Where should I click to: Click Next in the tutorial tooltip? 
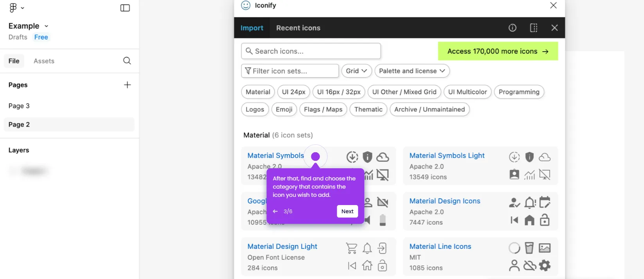(347, 211)
